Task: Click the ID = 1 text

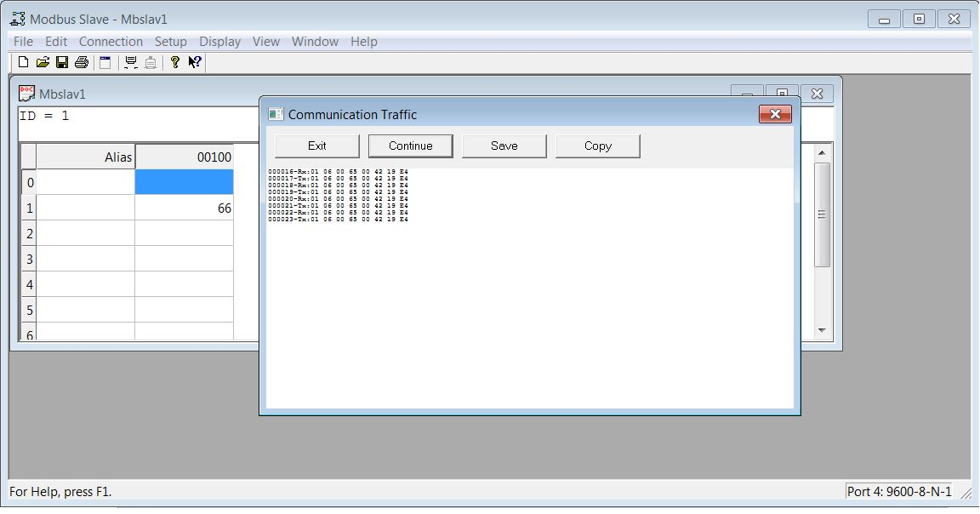Action: pyautogui.click(x=44, y=116)
